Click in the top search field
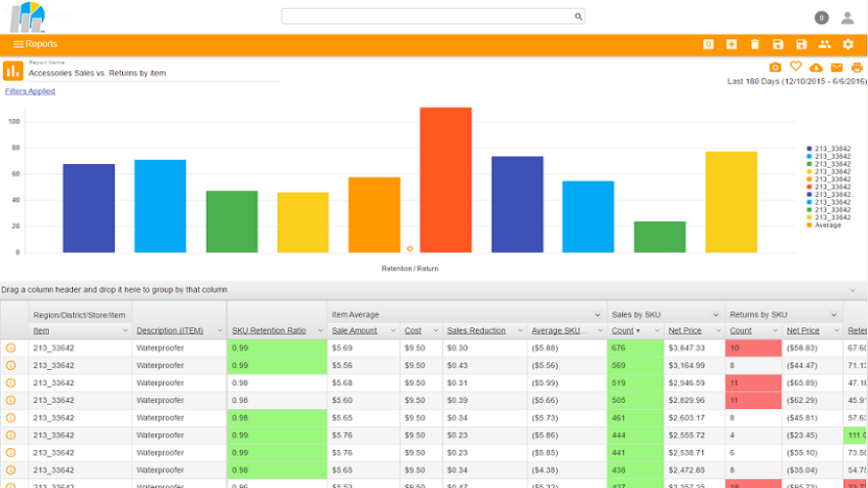 (x=427, y=17)
